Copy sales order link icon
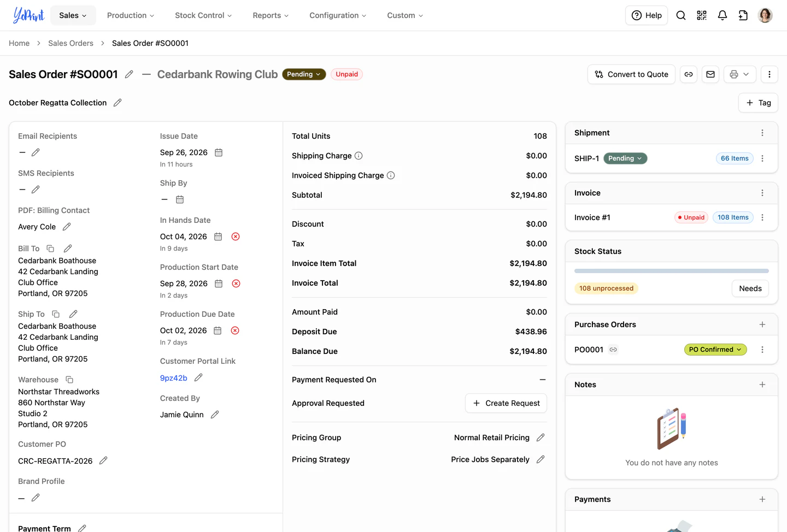The image size is (787, 532). click(x=689, y=74)
